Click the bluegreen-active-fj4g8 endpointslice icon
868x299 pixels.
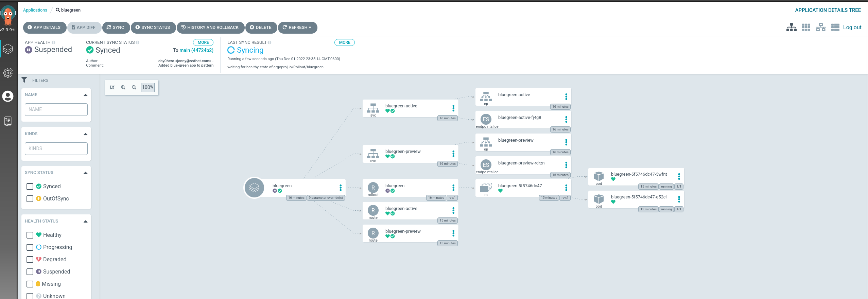pos(486,119)
